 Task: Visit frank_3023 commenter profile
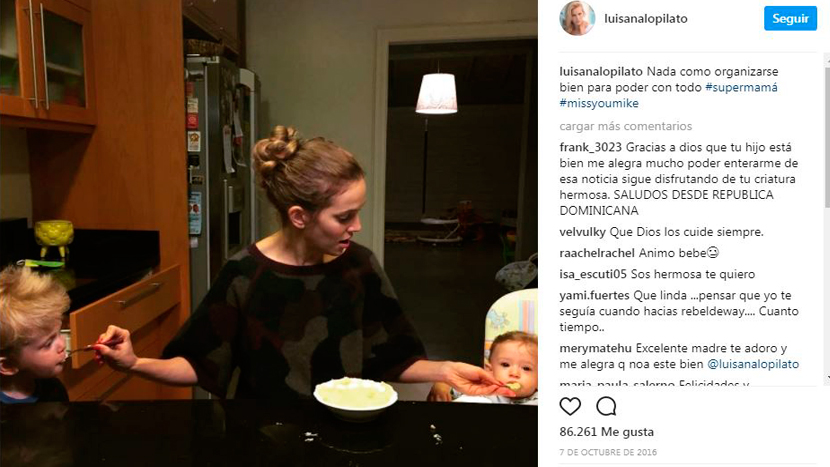(591, 147)
